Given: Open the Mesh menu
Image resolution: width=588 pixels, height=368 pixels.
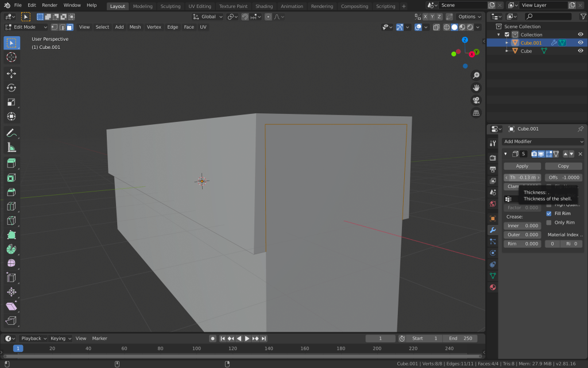Looking at the screenshot, I should 135,27.
